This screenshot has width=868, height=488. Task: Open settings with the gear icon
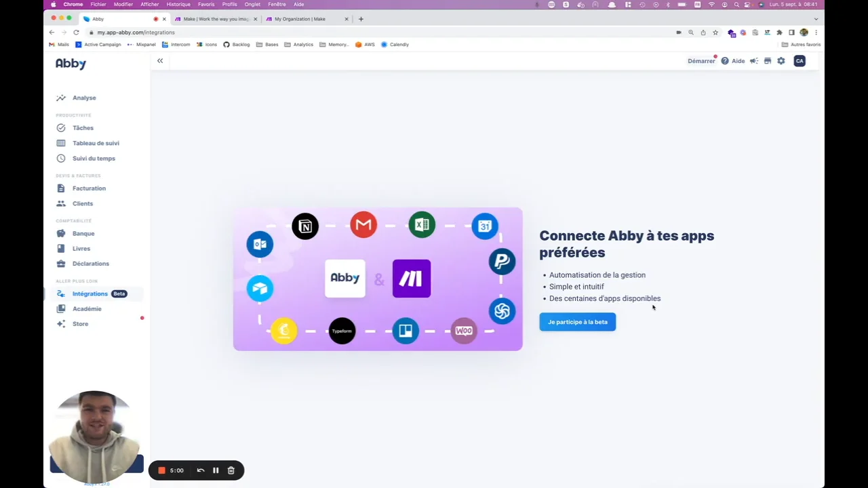(x=781, y=61)
